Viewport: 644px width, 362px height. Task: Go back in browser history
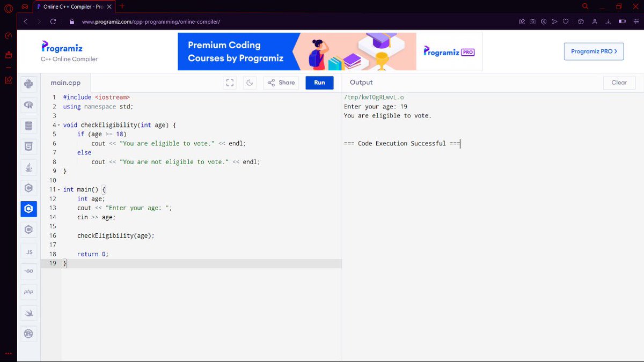tap(25, 21)
